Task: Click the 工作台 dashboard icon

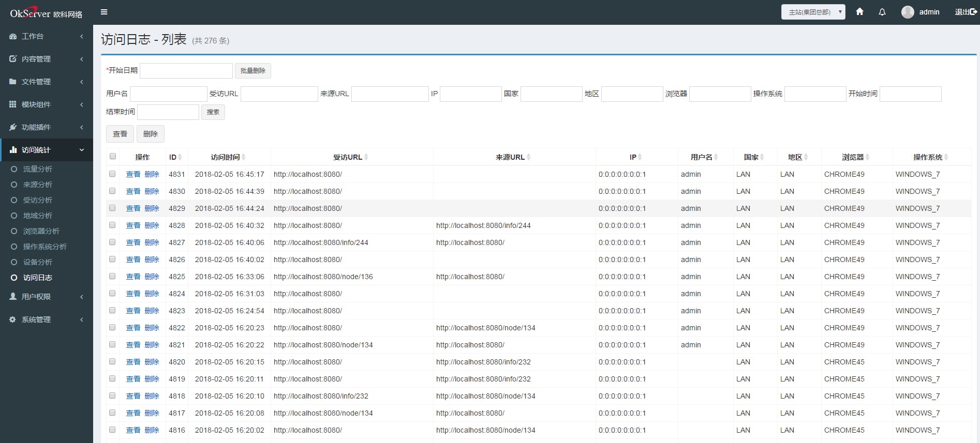Action: [13, 36]
